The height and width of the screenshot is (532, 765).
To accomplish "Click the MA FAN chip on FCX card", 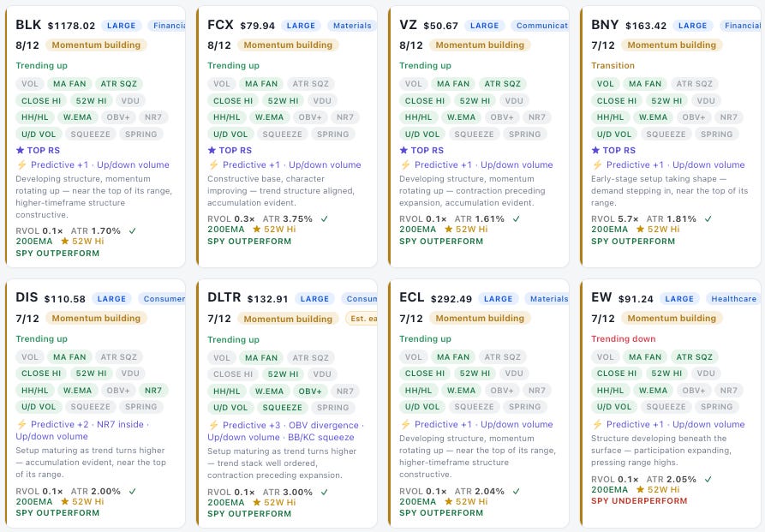I will point(261,84).
